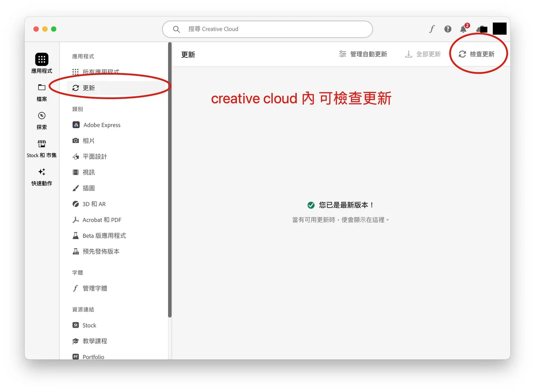Open Stock 和 市集 storefront icon
Viewport: 535px width, 392px height.
[x=42, y=144]
